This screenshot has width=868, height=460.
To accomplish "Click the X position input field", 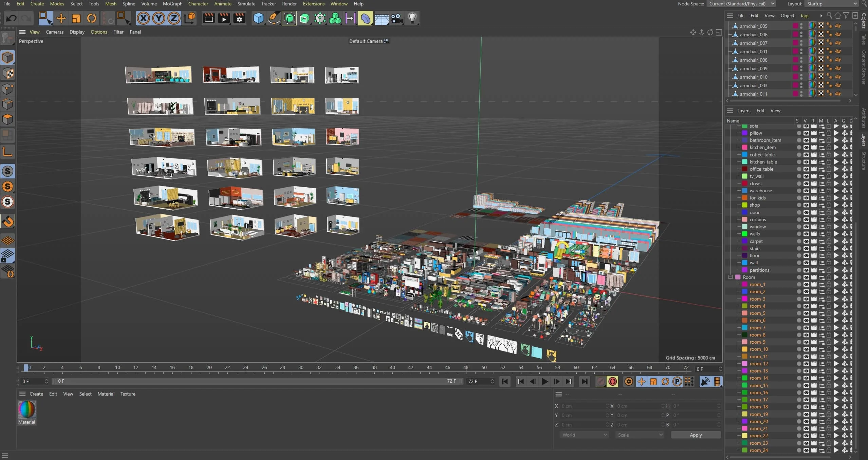I will pyautogui.click(x=584, y=406).
